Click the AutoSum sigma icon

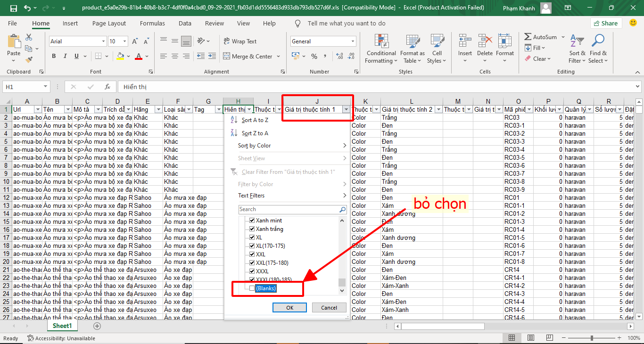click(x=528, y=37)
